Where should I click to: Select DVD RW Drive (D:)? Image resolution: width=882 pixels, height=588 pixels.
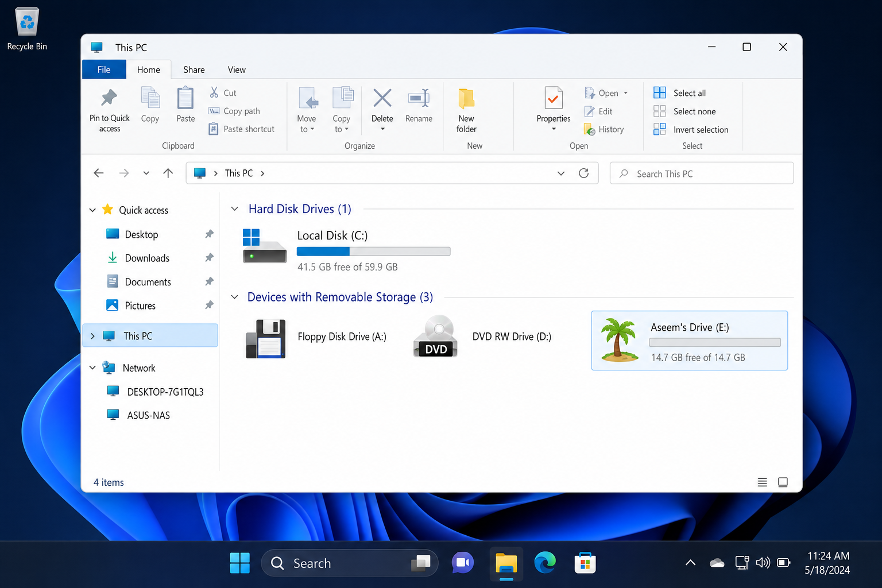[482, 336]
